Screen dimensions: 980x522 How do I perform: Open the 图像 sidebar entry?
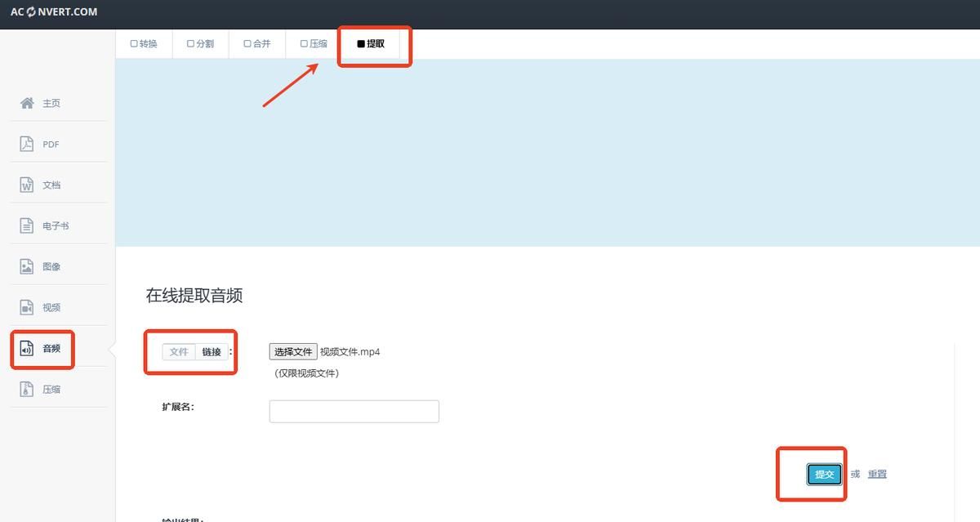click(x=59, y=266)
